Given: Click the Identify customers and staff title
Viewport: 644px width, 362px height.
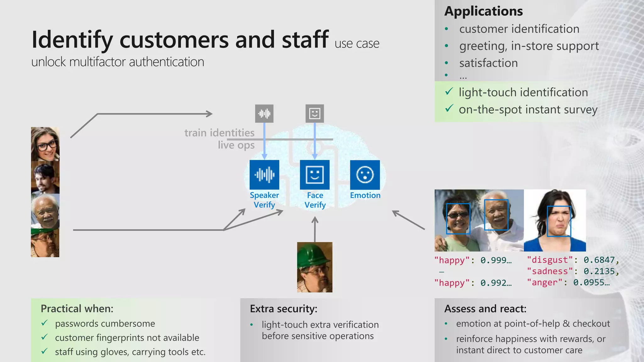Looking at the screenshot, I should coord(180,40).
